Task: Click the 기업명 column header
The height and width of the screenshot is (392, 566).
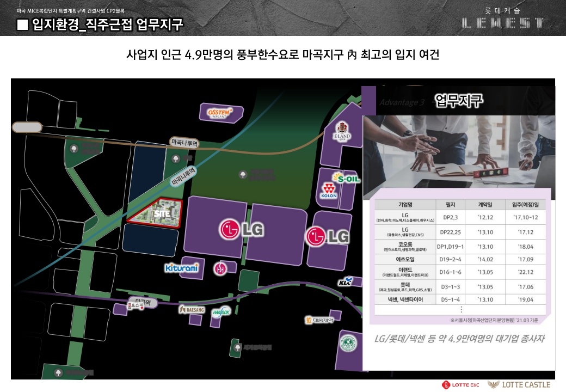Action: click(x=405, y=205)
